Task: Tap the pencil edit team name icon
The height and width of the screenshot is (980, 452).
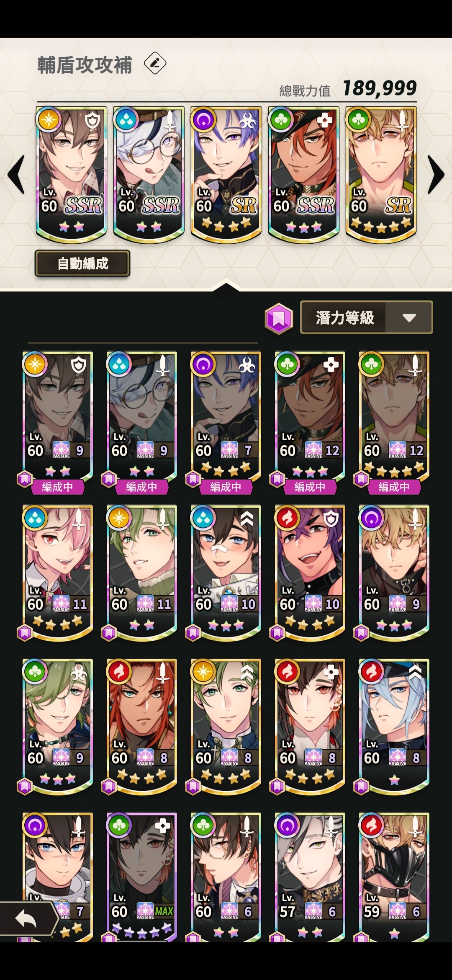Action: (x=155, y=64)
